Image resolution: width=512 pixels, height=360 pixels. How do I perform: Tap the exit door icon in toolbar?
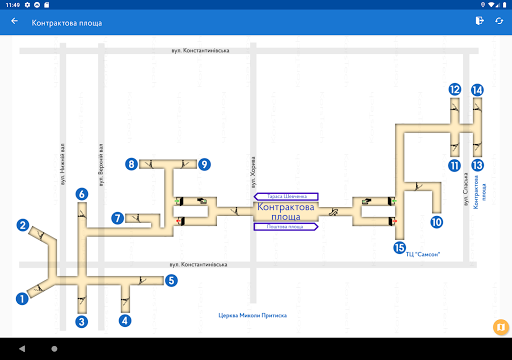[x=479, y=21]
